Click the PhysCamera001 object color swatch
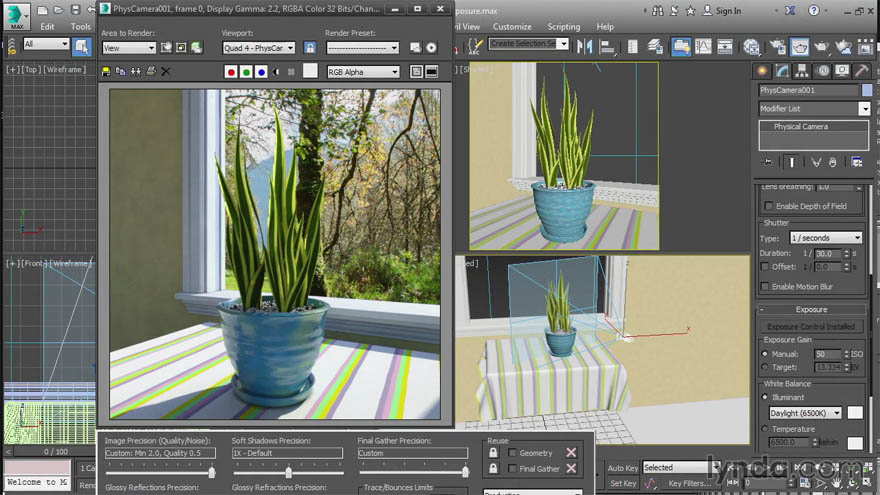 867,90
